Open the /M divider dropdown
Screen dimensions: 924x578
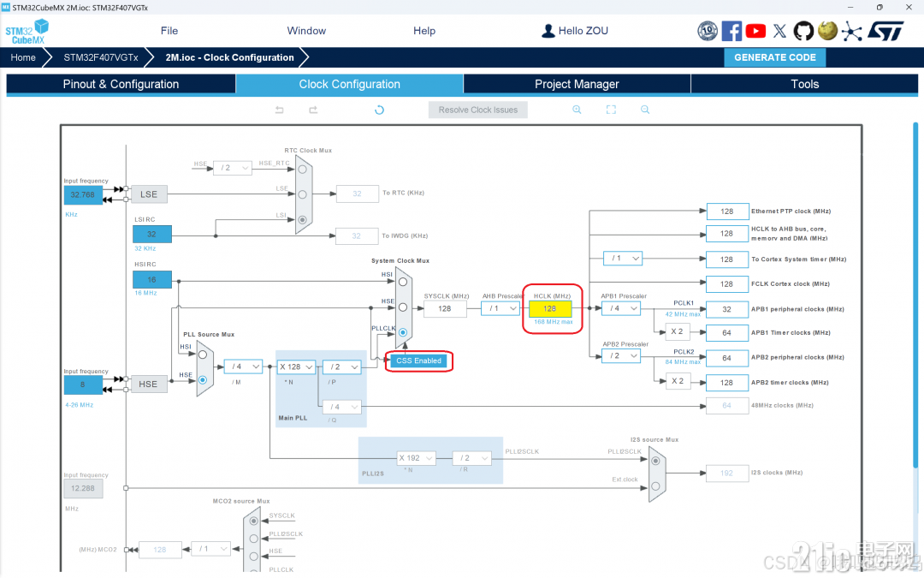coord(243,366)
